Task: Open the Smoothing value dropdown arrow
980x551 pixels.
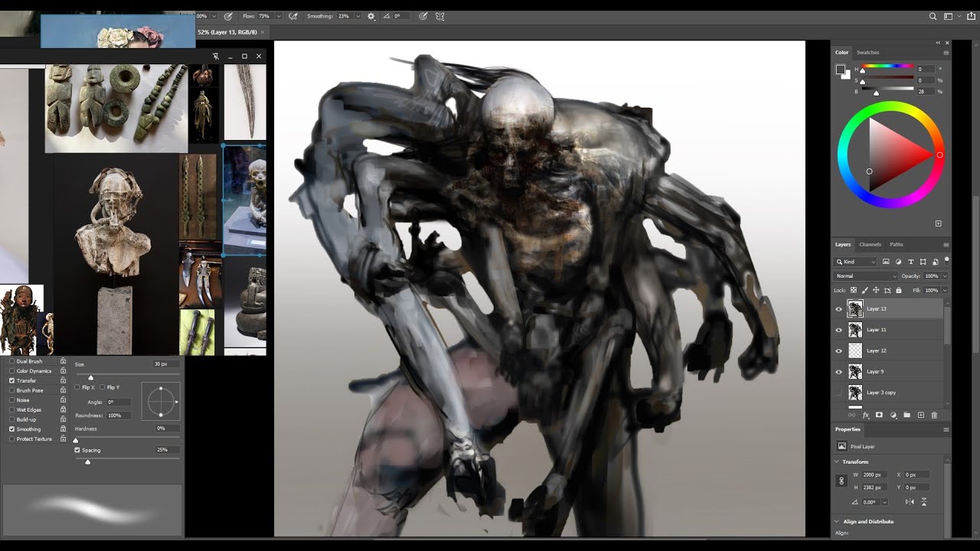Action: pyautogui.click(x=358, y=16)
